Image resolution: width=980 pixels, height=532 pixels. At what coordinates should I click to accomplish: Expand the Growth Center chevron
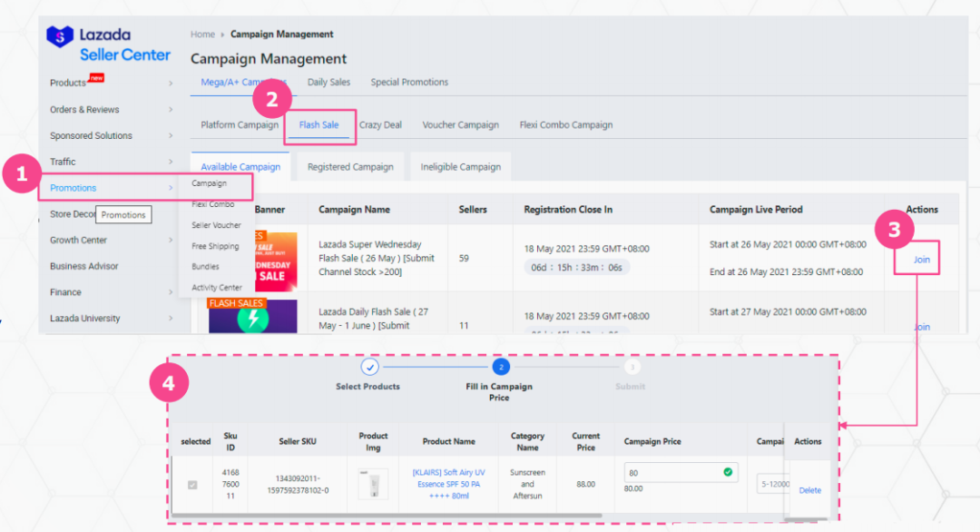click(x=171, y=240)
